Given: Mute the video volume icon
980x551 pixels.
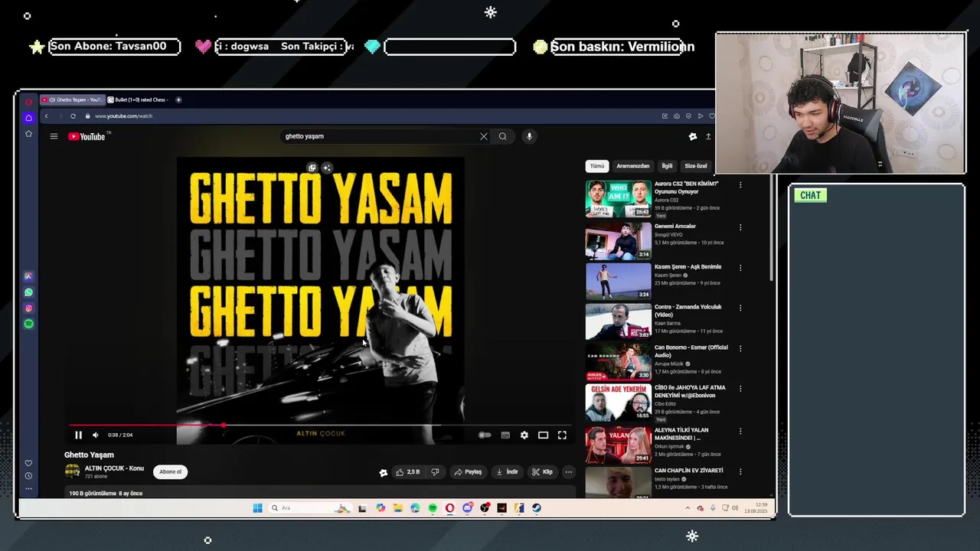Looking at the screenshot, I should pos(95,435).
